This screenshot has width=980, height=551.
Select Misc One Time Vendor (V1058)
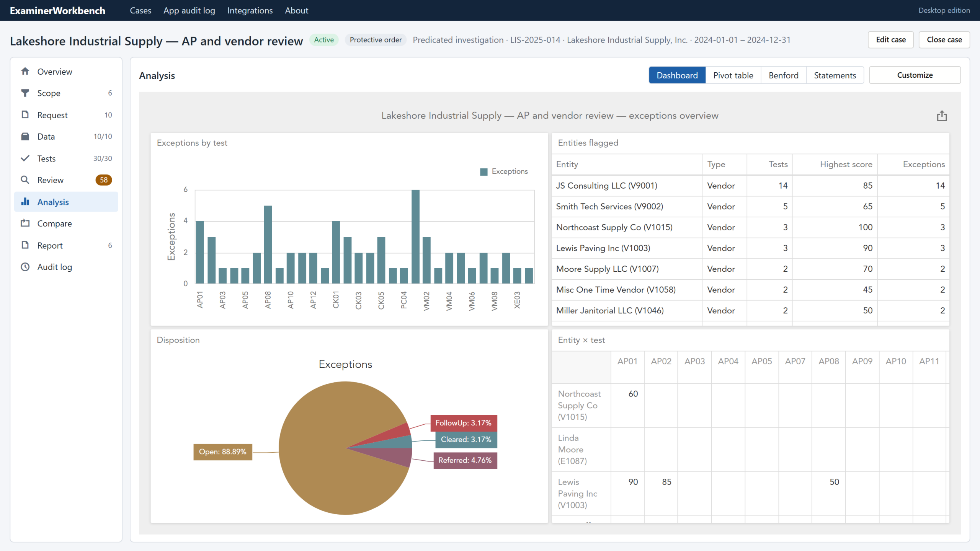[616, 290]
